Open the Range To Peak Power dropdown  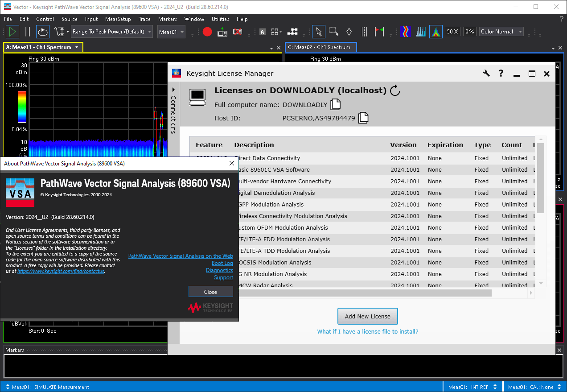click(111, 31)
